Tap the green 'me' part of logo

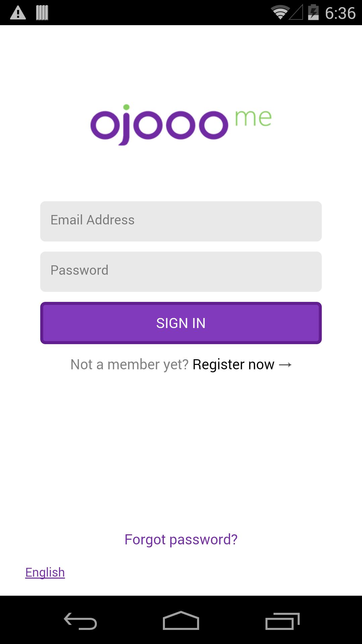click(253, 118)
